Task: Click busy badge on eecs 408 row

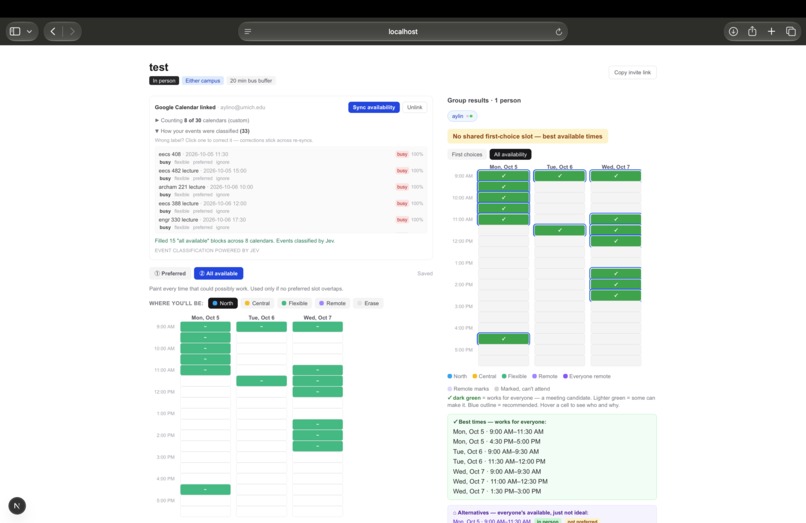Action: coord(402,154)
